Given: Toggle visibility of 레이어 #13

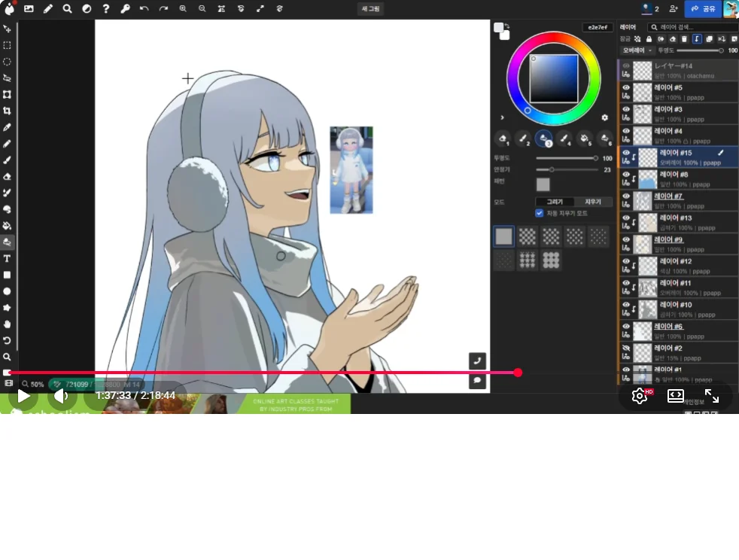Looking at the screenshot, I should (x=625, y=218).
